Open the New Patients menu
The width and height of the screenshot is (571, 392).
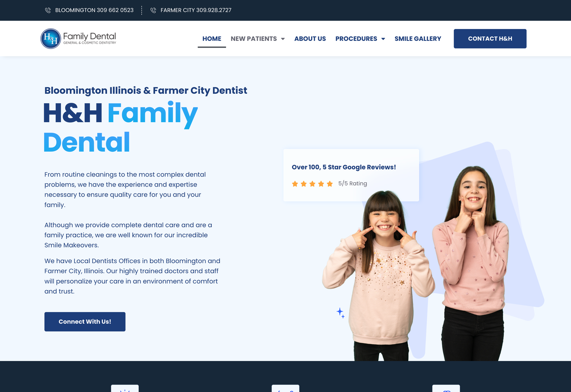(254, 39)
